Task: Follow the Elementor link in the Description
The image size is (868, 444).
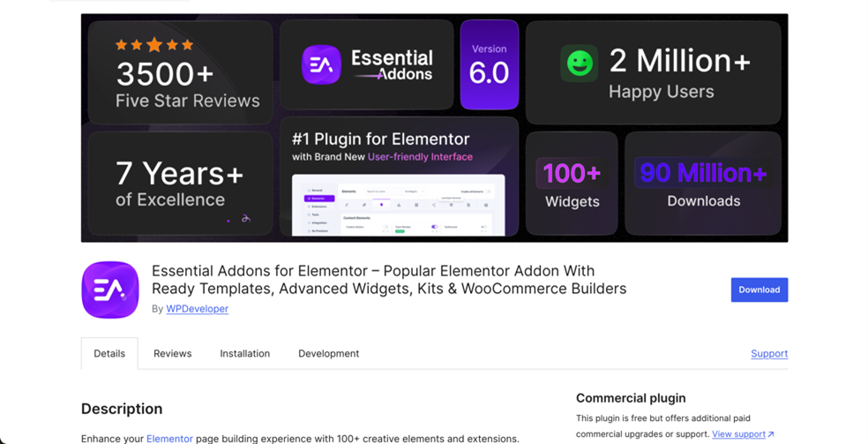Action: coord(169,439)
